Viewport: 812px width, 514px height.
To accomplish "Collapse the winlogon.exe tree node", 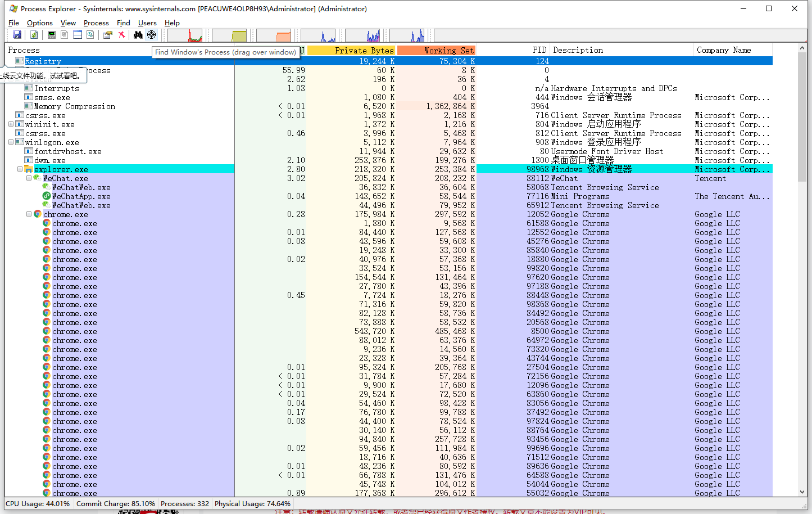I will click(x=11, y=142).
